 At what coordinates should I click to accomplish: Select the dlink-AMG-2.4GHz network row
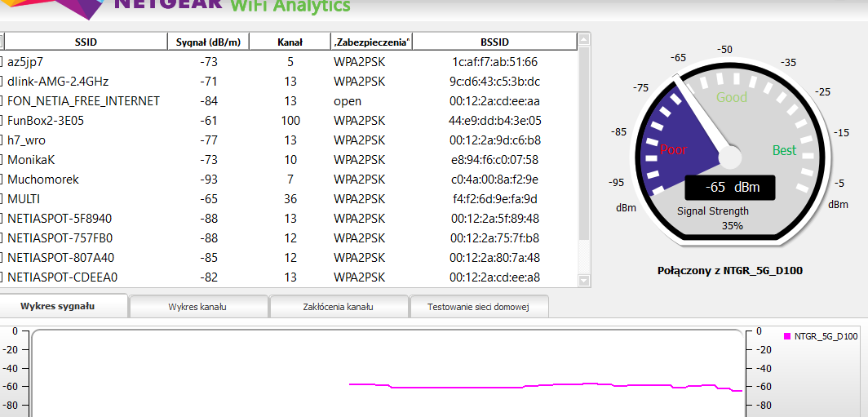pos(59,82)
